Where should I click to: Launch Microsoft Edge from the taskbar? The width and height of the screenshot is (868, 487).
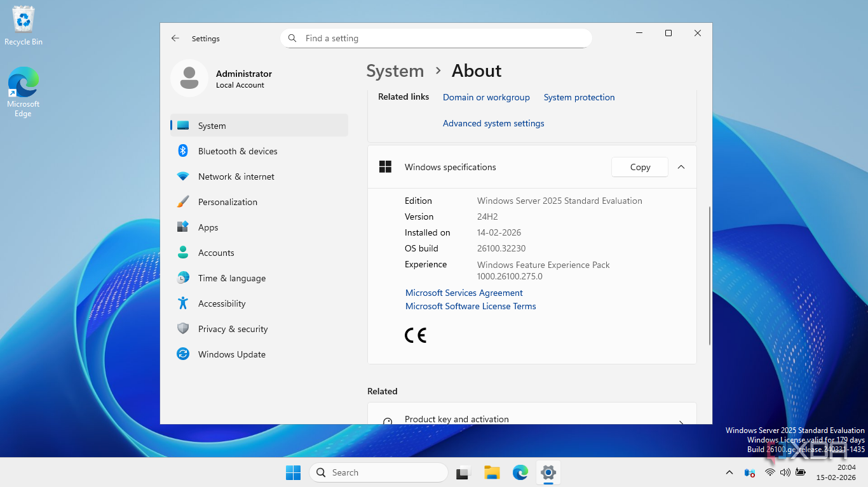pyautogui.click(x=520, y=472)
